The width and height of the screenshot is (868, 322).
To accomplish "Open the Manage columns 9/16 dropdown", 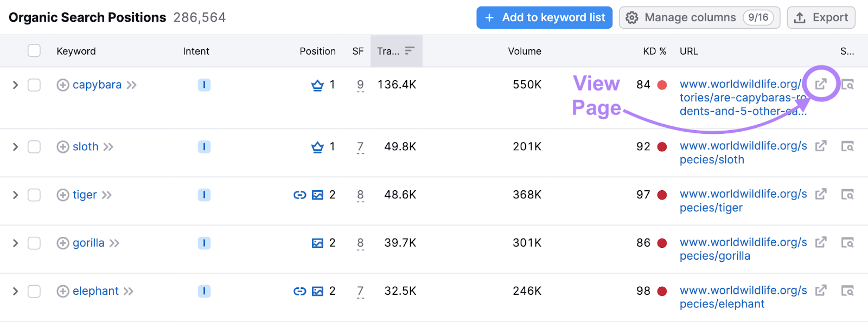I will coord(699,17).
